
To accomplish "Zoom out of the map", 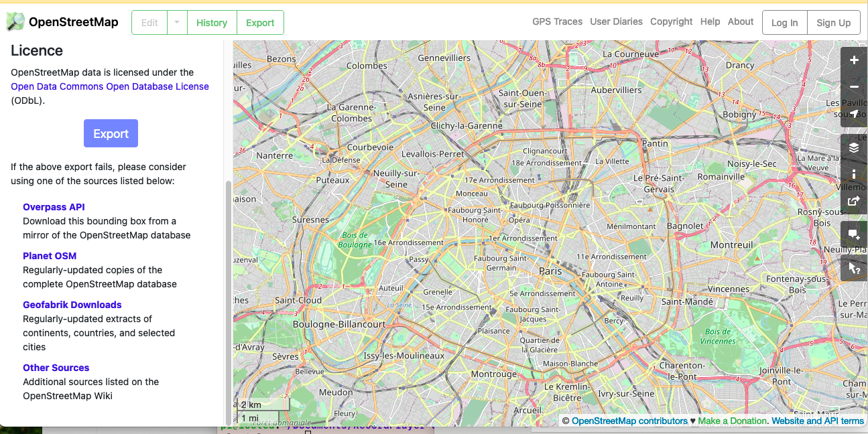I will pyautogui.click(x=854, y=86).
